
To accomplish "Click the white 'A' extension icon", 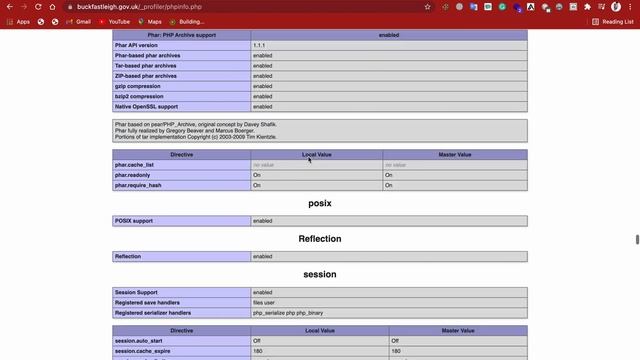I will click(x=531, y=7).
